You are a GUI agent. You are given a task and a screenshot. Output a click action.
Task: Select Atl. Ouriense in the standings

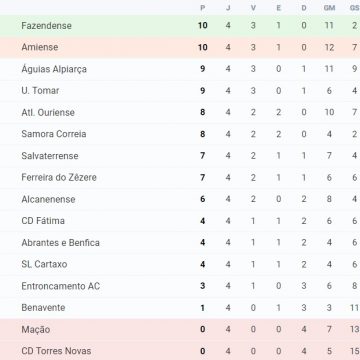[x=48, y=112]
